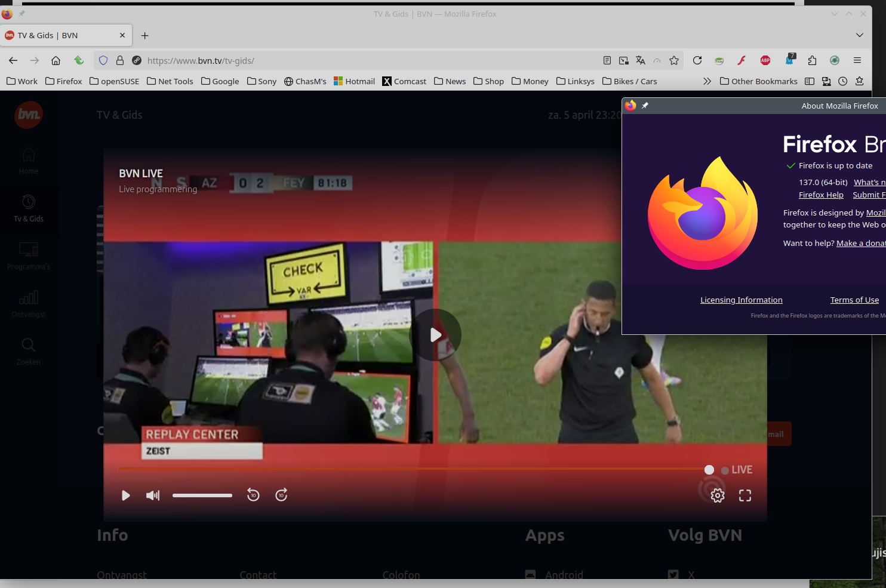Open Licensing Information in About dialog

(742, 300)
